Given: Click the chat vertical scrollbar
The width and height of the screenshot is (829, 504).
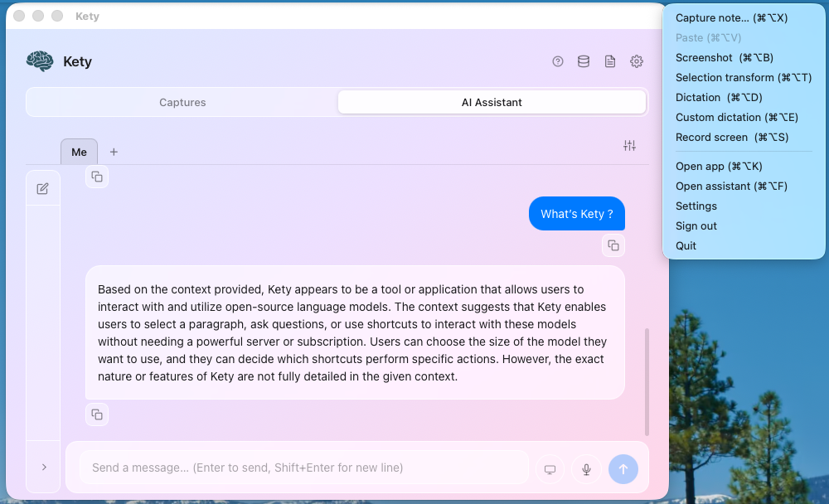Looking at the screenshot, I should click(x=647, y=382).
